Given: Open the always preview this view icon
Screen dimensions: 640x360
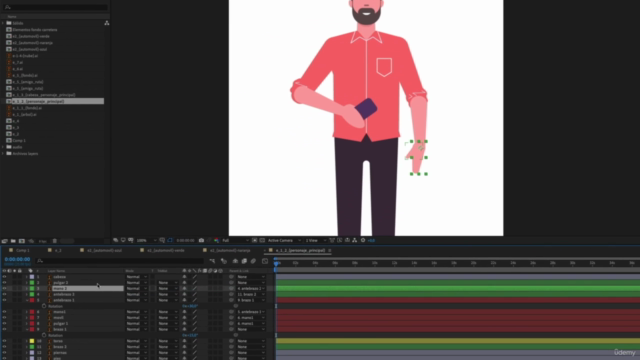Looking at the screenshot, I should coord(116,240).
